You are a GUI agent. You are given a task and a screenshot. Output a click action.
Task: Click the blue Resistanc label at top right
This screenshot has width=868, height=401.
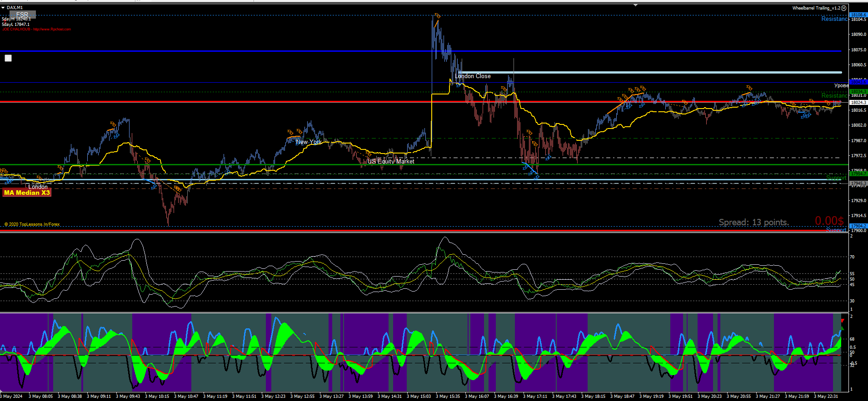(834, 19)
